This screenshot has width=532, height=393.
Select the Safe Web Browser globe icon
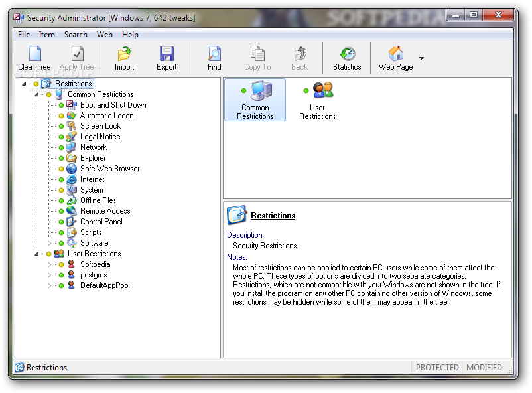pos(72,169)
